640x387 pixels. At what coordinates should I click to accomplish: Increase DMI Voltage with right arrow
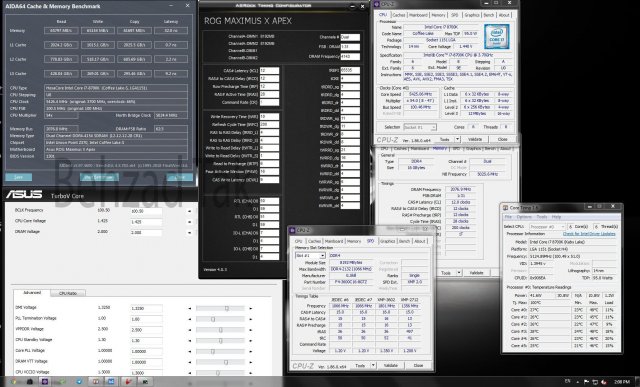(251, 309)
